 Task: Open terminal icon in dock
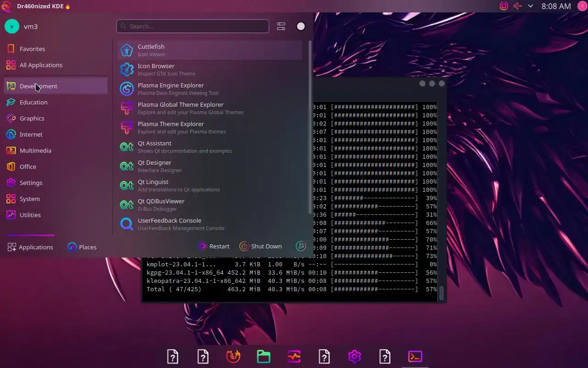pos(415,356)
